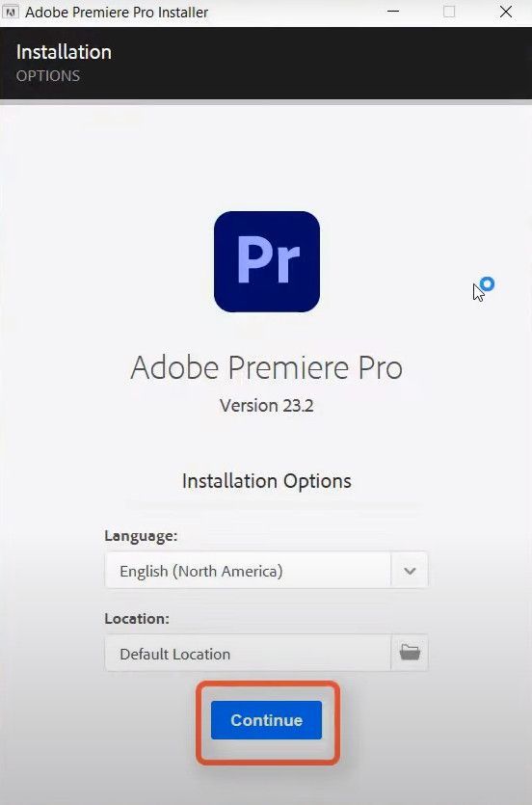The width and height of the screenshot is (532, 805).
Task: Click the Adobe installer icon in title bar
Action: (x=10, y=12)
